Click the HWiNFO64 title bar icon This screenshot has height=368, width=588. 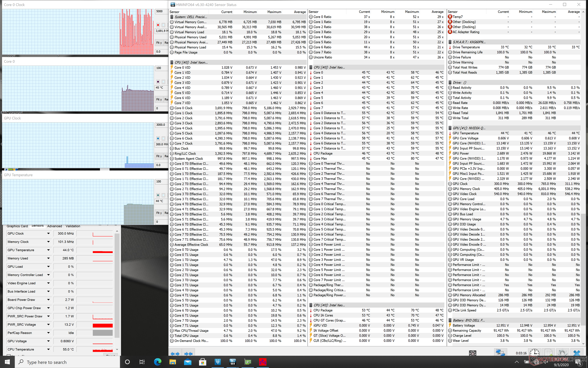click(173, 5)
